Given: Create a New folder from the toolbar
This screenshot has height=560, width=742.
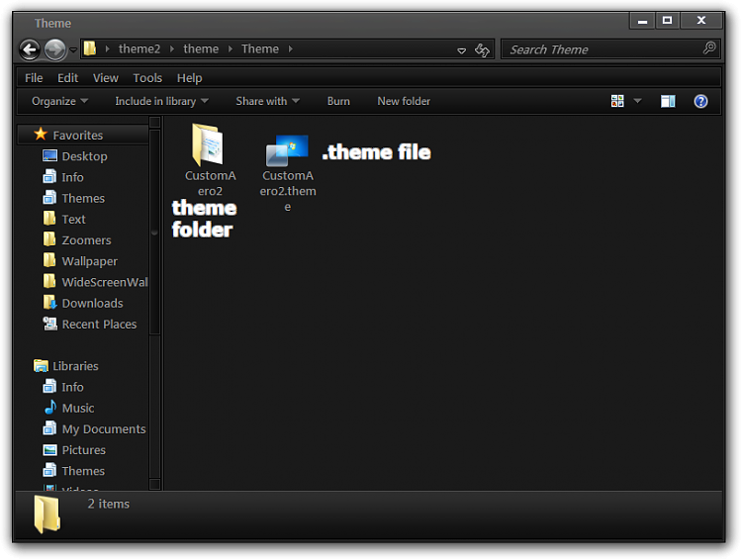Looking at the screenshot, I should click(x=404, y=101).
